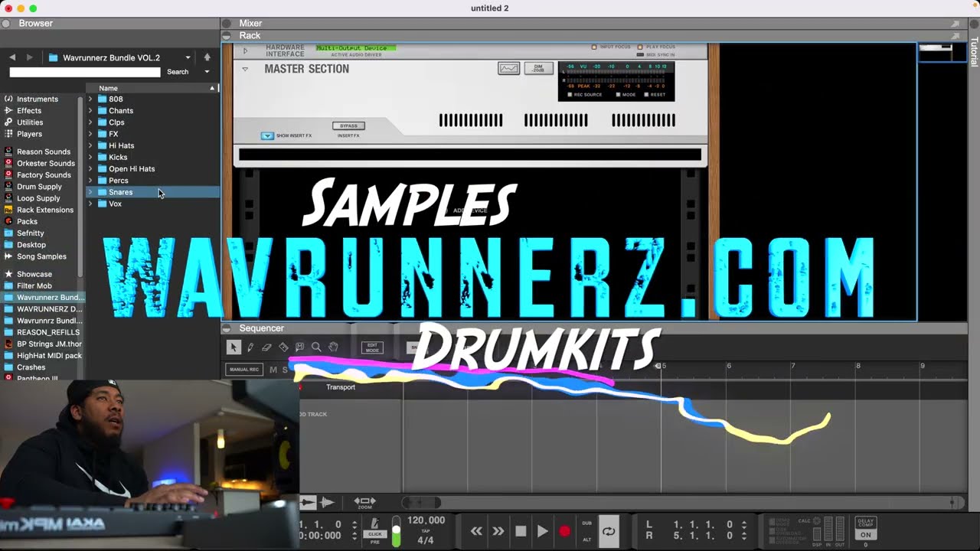The width and height of the screenshot is (980, 551).
Task: Expand the Hi Hats folder
Action: coord(90,145)
